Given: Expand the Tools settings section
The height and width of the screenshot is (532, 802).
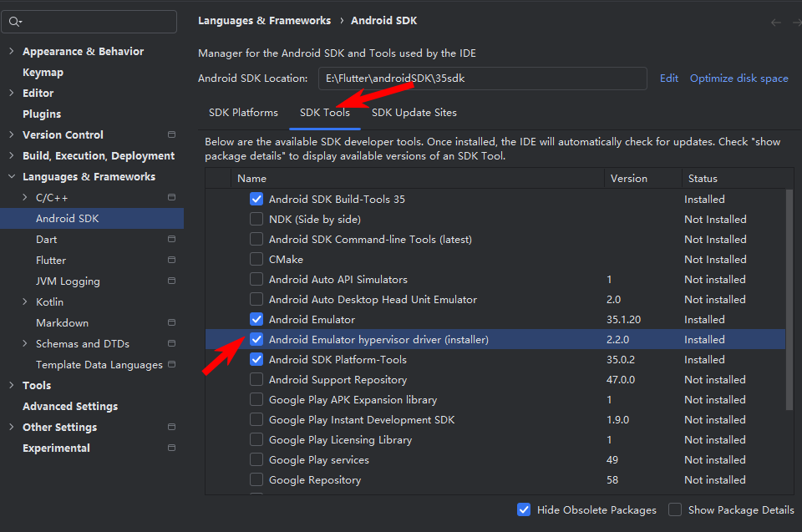Looking at the screenshot, I should click(11, 385).
